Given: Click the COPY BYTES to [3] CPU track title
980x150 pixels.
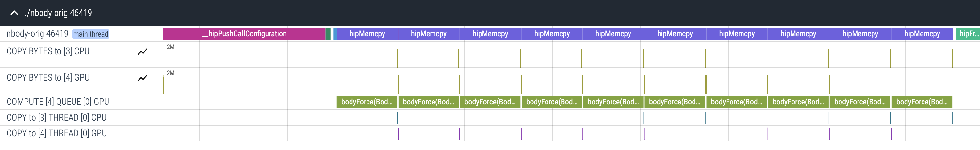Looking at the screenshot, I should coord(48,51).
